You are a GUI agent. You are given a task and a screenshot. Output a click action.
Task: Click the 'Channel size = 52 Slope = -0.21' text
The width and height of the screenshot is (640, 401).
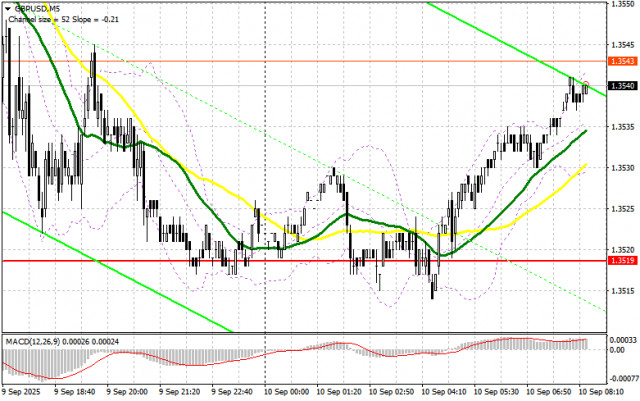pyautogui.click(x=64, y=19)
